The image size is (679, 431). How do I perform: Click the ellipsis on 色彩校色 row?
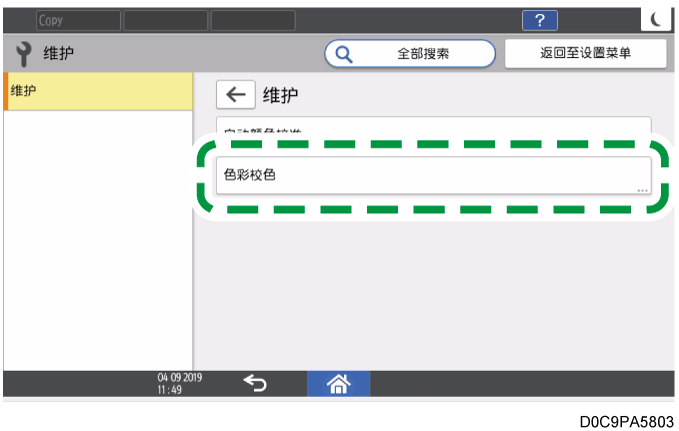642,188
